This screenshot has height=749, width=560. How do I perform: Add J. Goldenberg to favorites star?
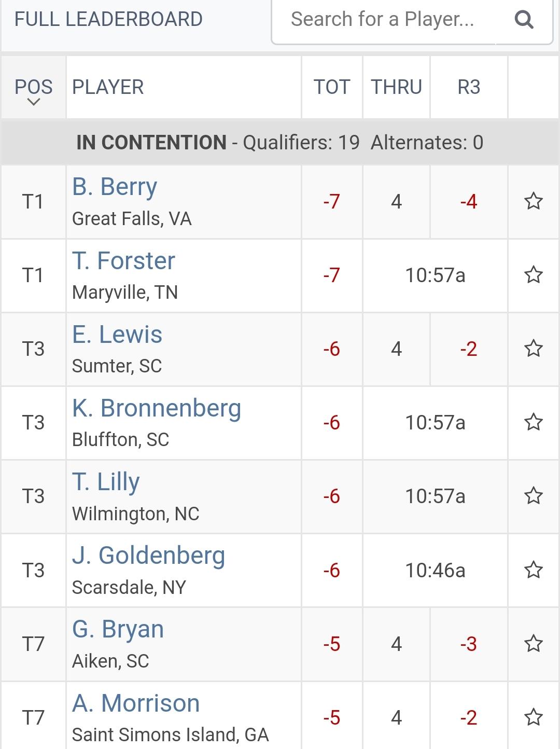tap(534, 570)
